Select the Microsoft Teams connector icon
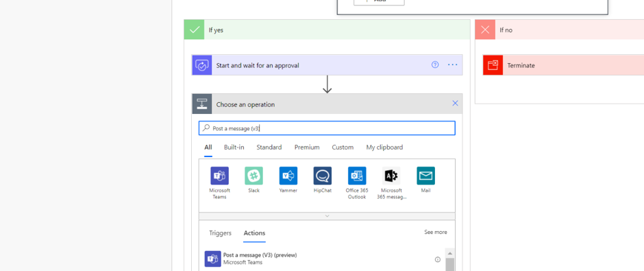The height and width of the screenshot is (271, 644). click(220, 176)
